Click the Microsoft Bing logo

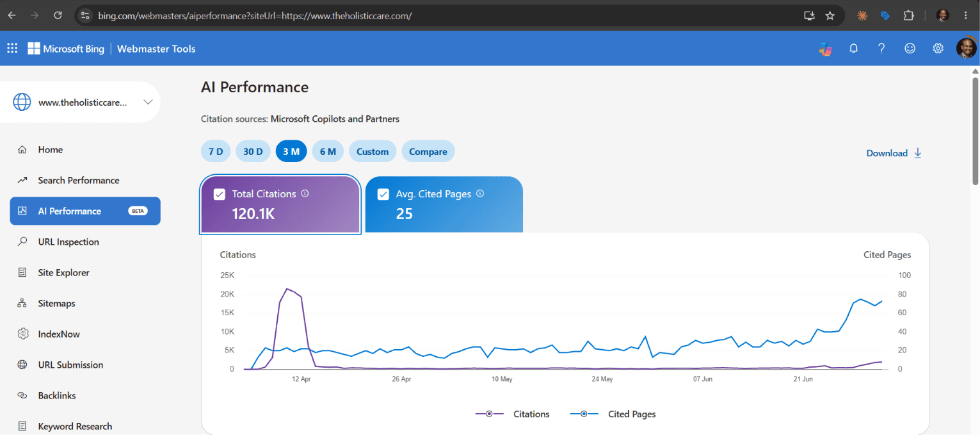(x=66, y=49)
